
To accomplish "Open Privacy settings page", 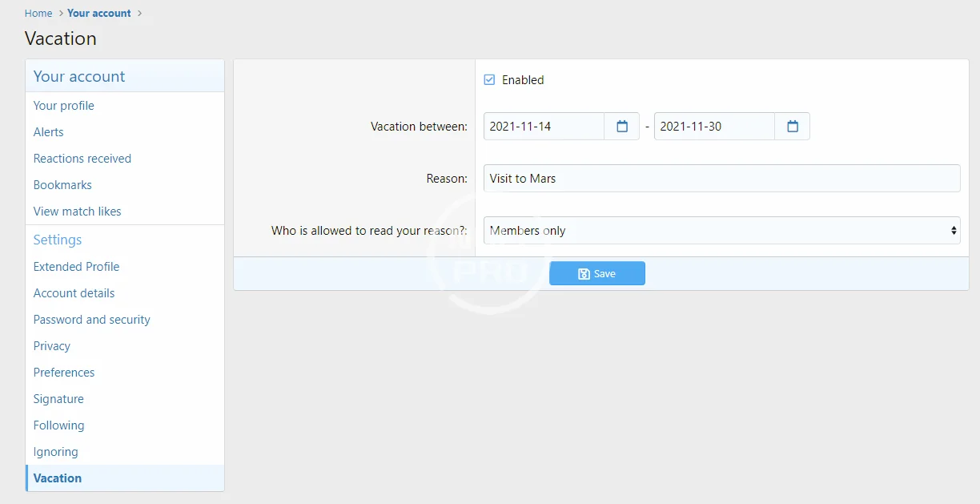I will point(52,346).
